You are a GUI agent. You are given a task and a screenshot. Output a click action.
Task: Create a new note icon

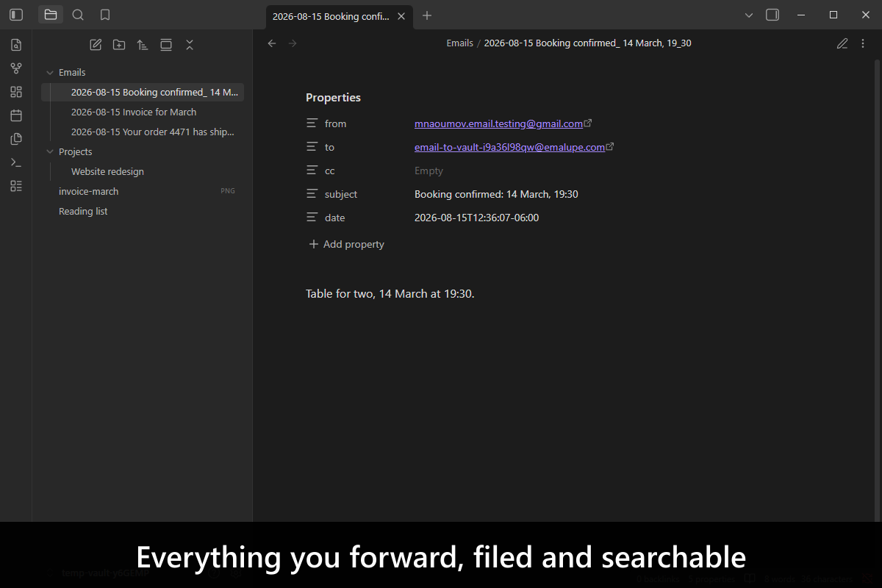pyautogui.click(x=96, y=45)
